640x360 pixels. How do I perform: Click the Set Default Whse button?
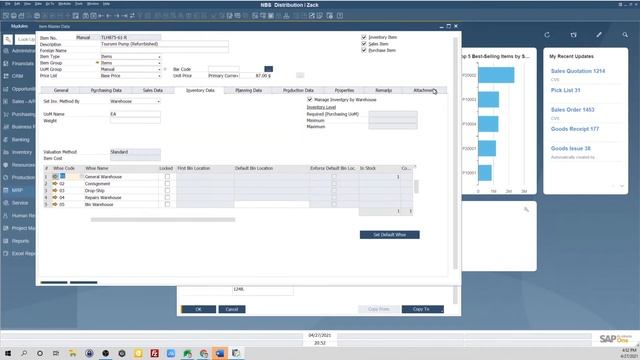(x=389, y=235)
